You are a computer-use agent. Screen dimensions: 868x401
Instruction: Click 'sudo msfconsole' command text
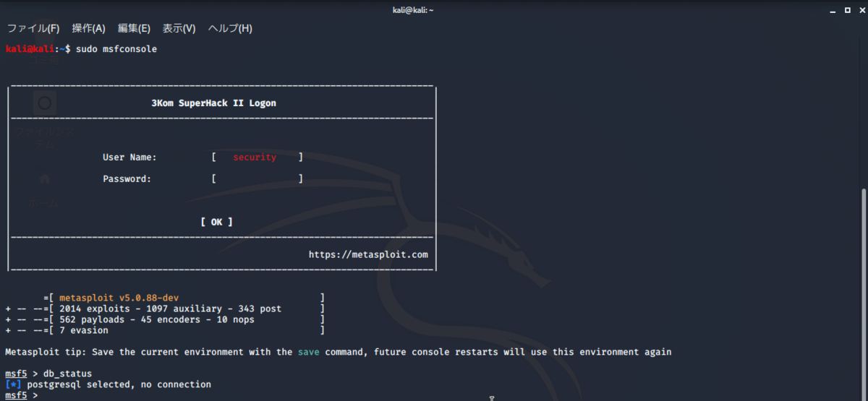(x=116, y=49)
